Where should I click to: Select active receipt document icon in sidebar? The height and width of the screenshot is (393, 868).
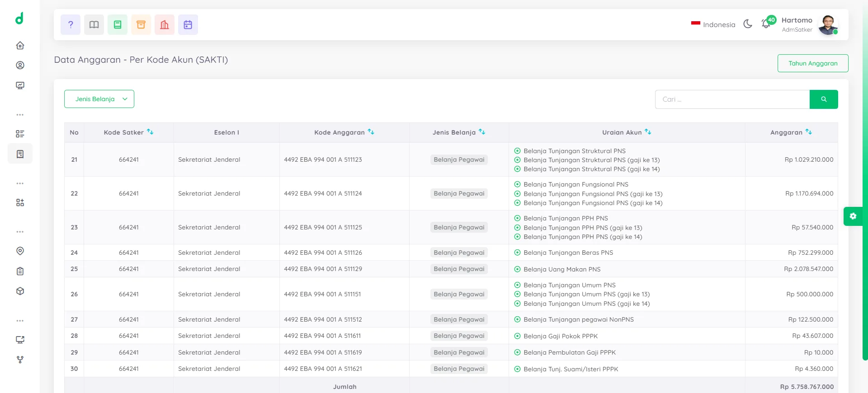[20, 154]
